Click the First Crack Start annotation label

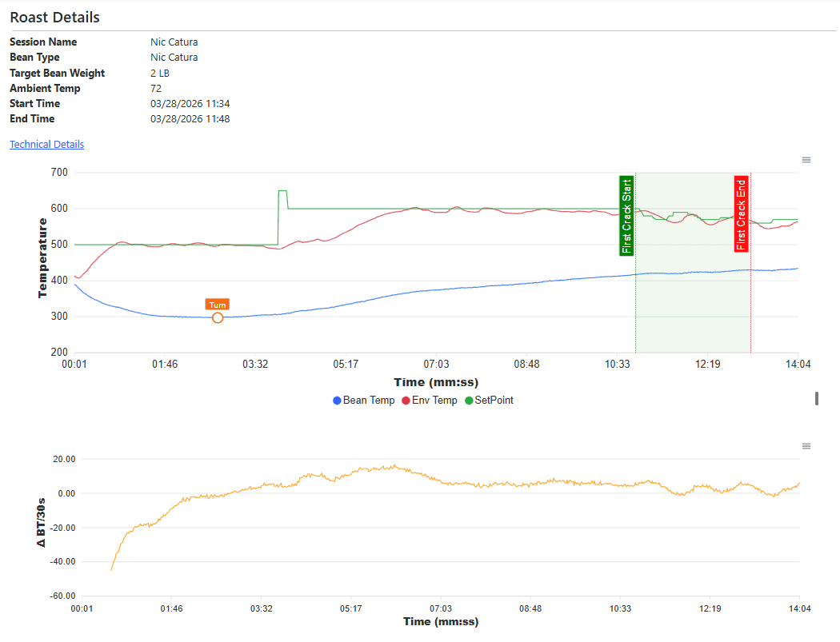tap(626, 214)
